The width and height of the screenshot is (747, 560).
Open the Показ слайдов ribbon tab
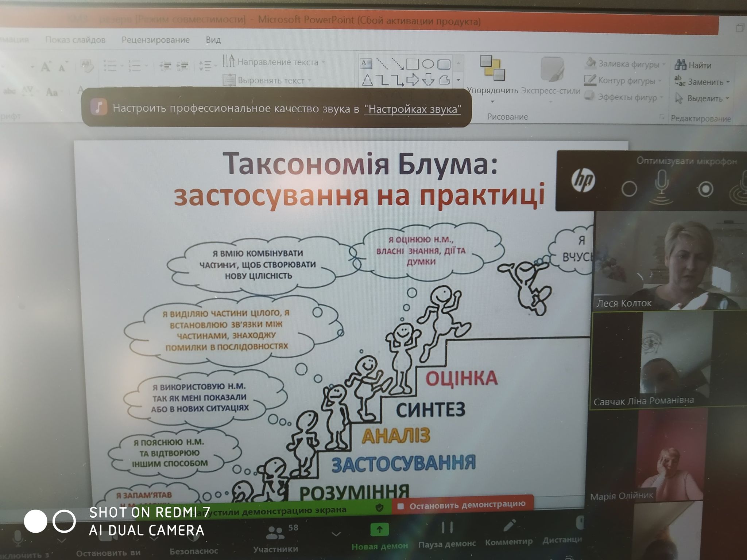pyautogui.click(x=75, y=40)
